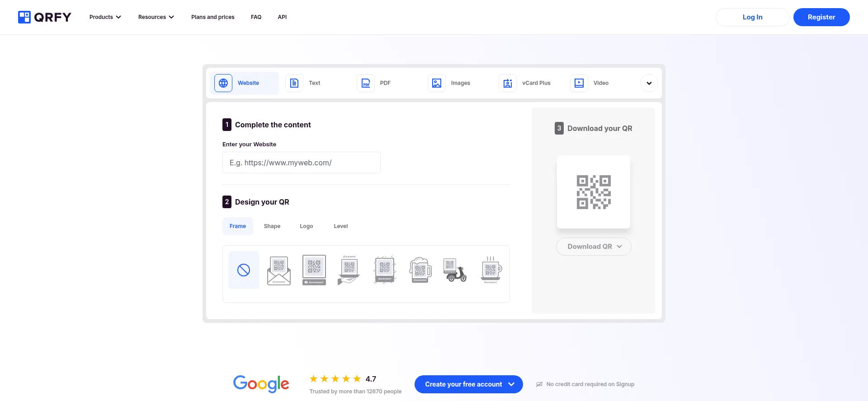Open the API page
This screenshot has height=401, width=868.
[x=283, y=17]
